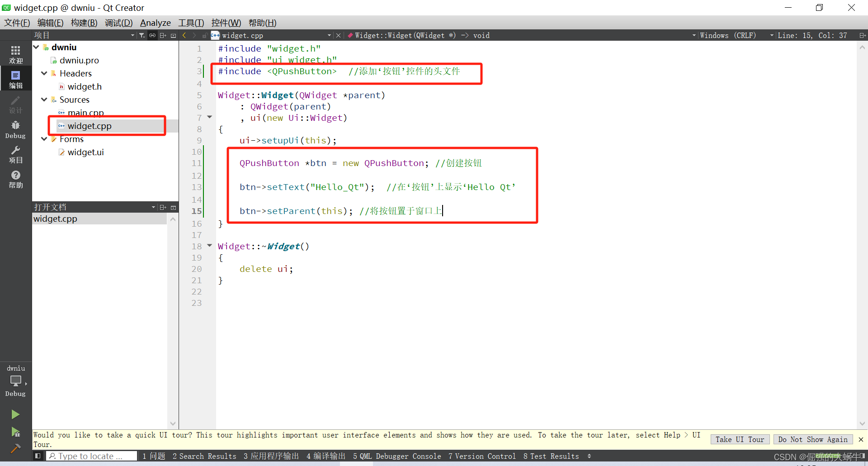The width and height of the screenshot is (868, 466).
Task: Click Do Not Show Again button
Action: (x=813, y=439)
